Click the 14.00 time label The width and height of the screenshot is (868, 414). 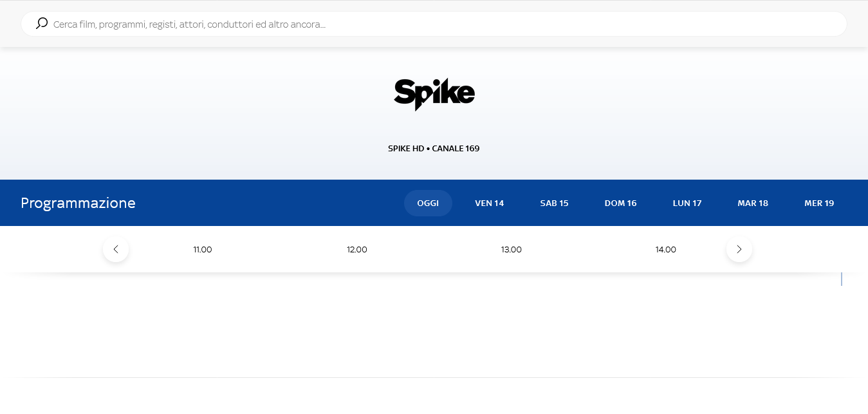(x=666, y=250)
